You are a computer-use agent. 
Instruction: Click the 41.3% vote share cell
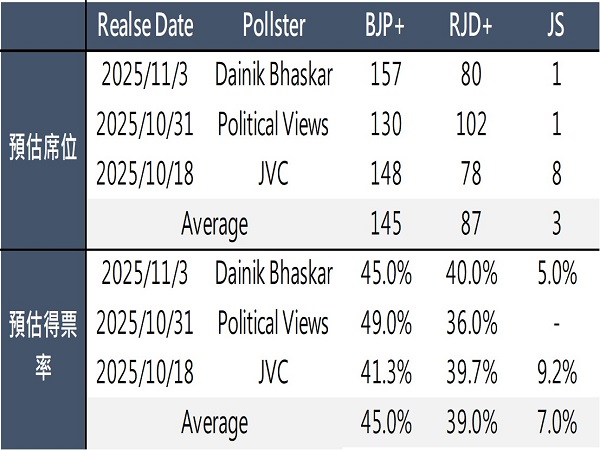[384, 374]
